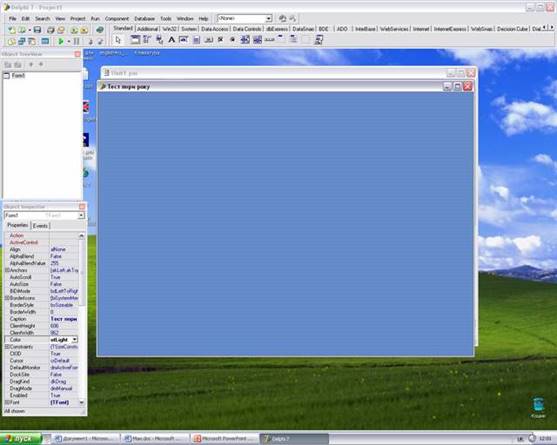The height and width of the screenshot is (445, 557).
Task: Select the arrow pointer in component palette
Action: click(118, 40)
